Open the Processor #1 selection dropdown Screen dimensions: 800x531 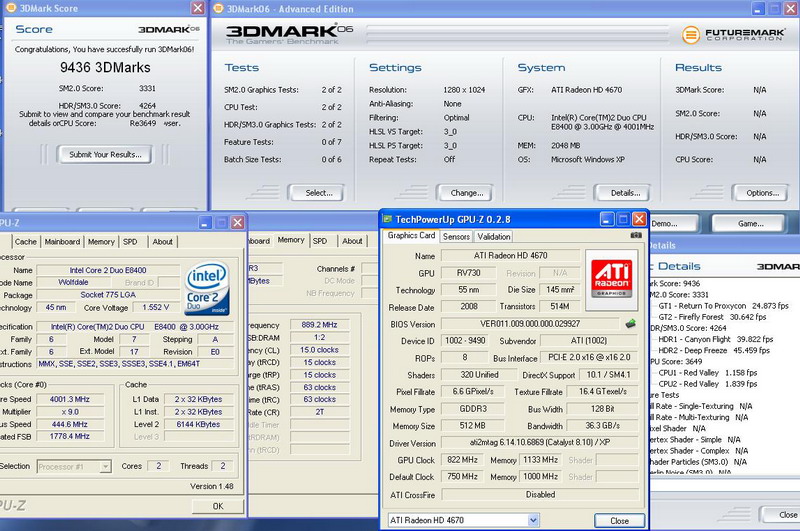105,467
